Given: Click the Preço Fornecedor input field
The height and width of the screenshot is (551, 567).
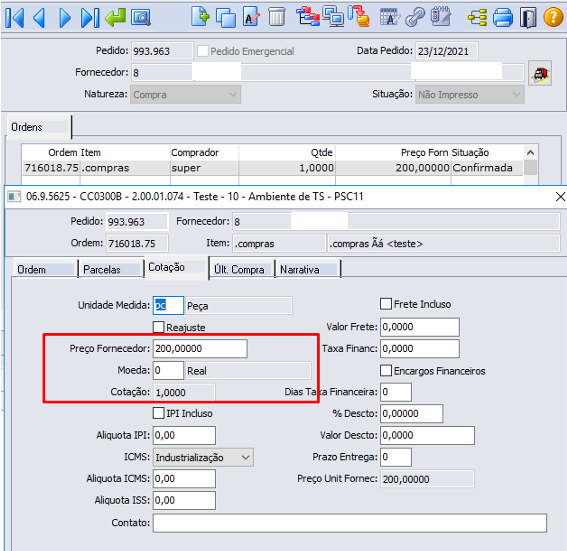Looking at the screenshot, I should 200,349.
